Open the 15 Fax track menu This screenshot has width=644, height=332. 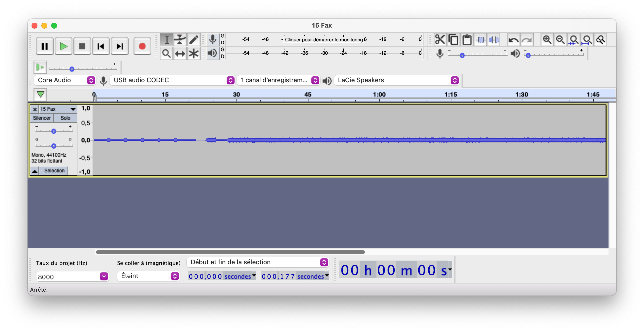click(x=58, y=109)
